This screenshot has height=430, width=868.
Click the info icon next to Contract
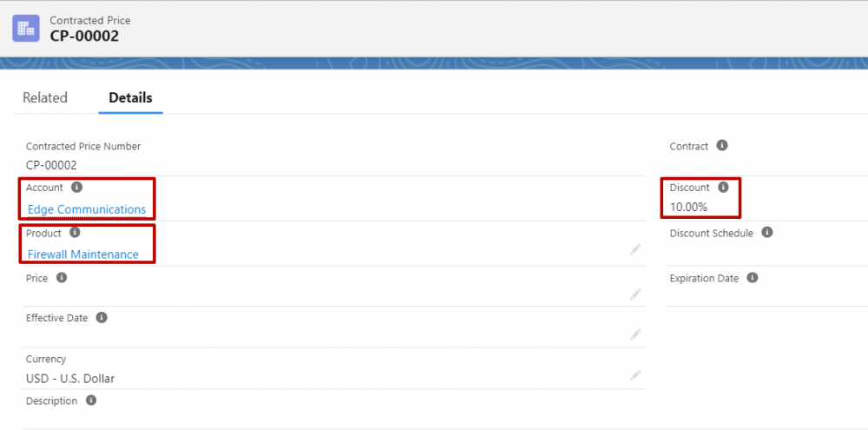722,146
